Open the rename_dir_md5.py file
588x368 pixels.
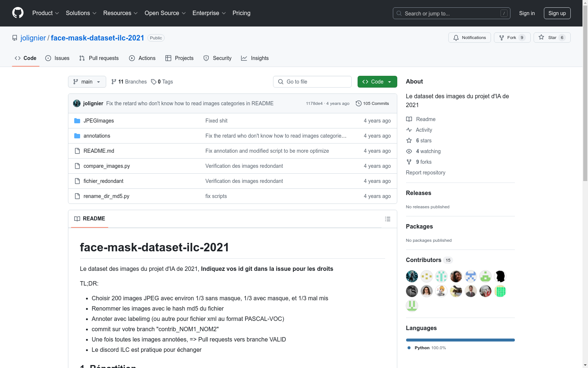pyautogui.click(x=106, y=196)
